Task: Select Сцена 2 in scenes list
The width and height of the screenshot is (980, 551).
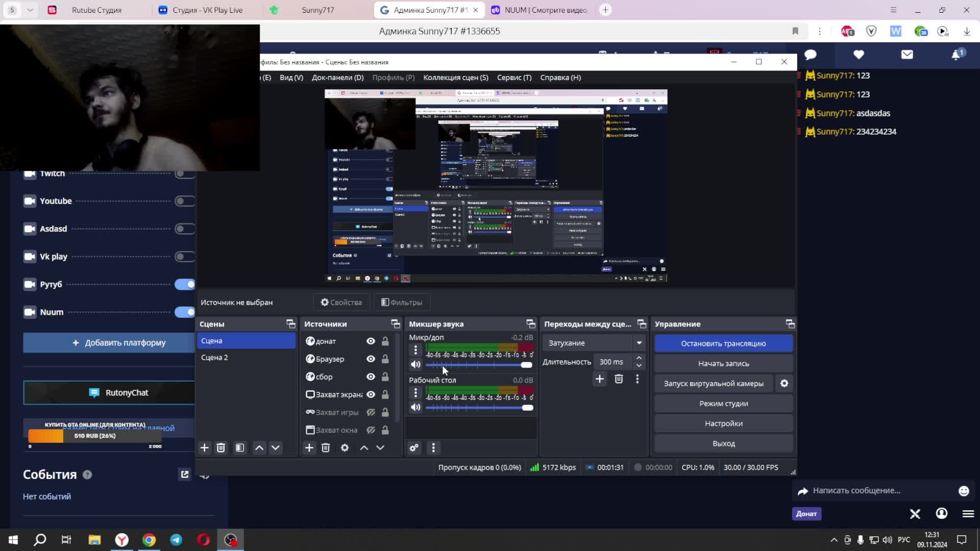Action: point(246,358)
